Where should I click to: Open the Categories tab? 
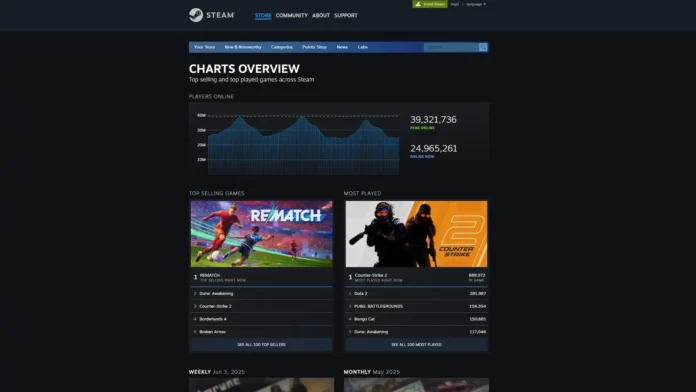coord(281,47)
